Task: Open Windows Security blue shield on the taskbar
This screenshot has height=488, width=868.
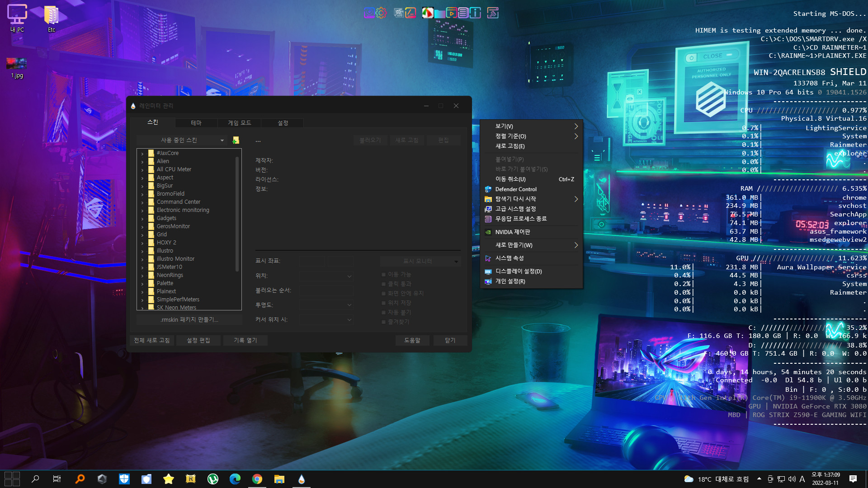Action: 124,479
